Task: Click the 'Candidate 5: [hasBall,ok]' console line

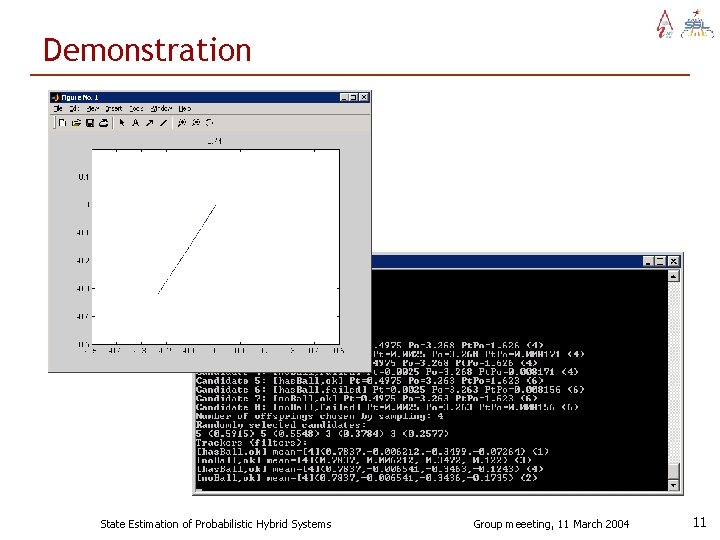Action: pos(369,381)
